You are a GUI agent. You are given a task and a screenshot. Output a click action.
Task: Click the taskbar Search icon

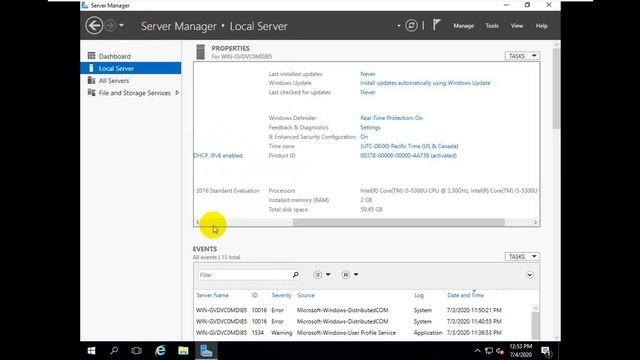(x=114, y=351)
